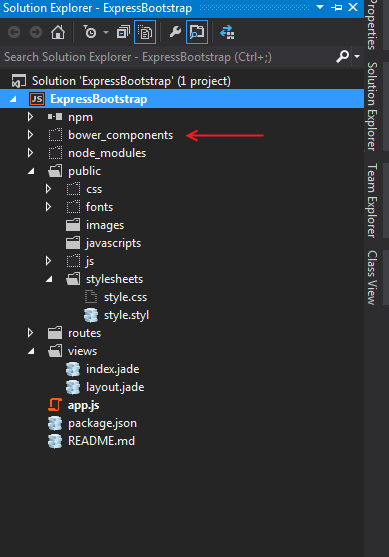Select the index.jade file

[112, 369]
